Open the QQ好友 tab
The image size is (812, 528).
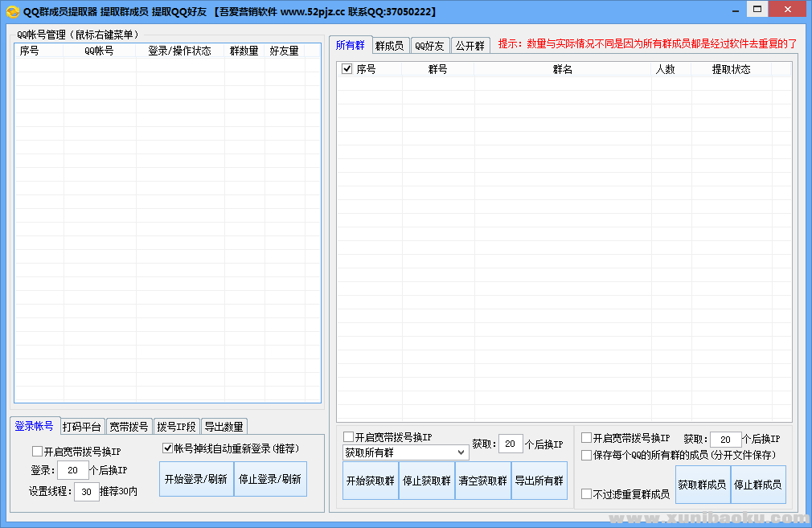(x=429, y=46)
